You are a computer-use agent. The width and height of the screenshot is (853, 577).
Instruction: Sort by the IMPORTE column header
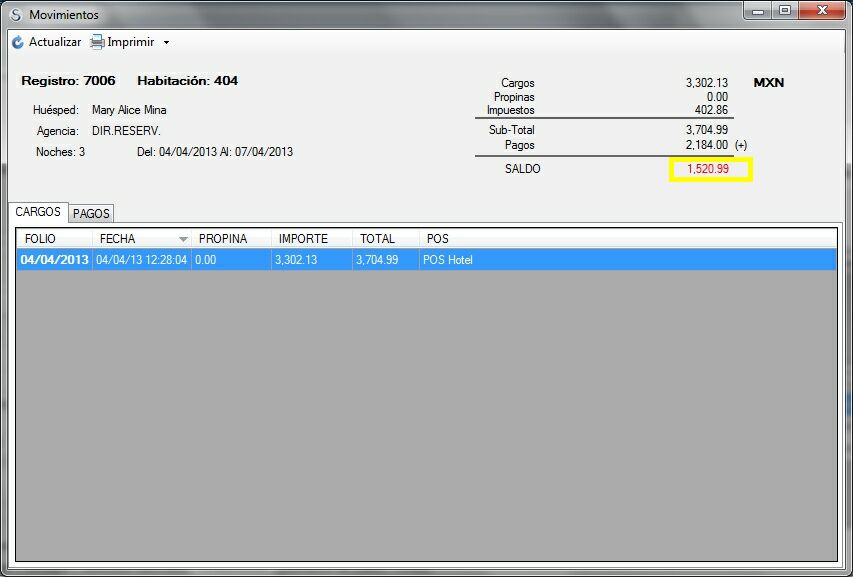312,239
